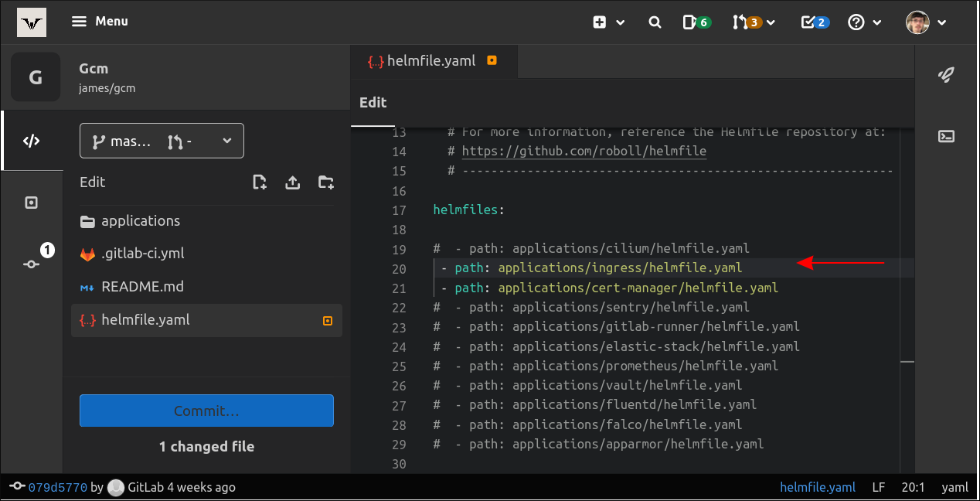Open the pipelines rocket icon
Screen dimensions: 980x501
click(946, 74)
